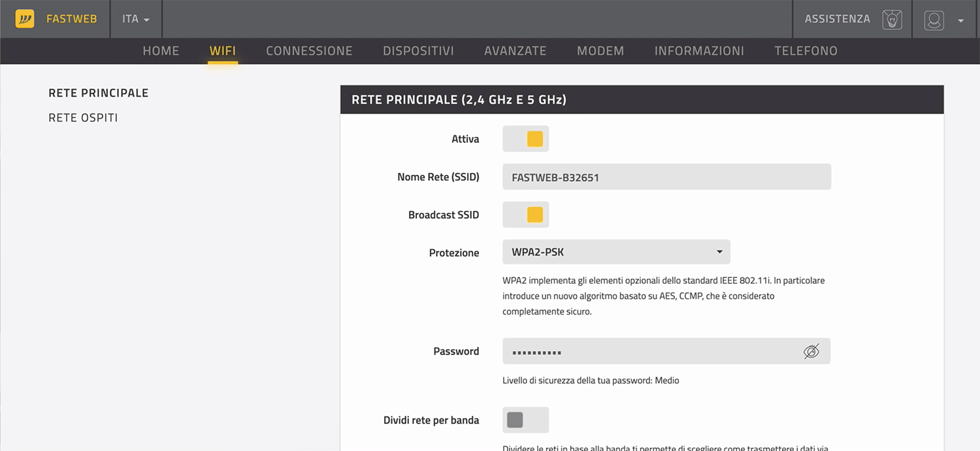Click the Nome Rete SSID field

(666, 177)
